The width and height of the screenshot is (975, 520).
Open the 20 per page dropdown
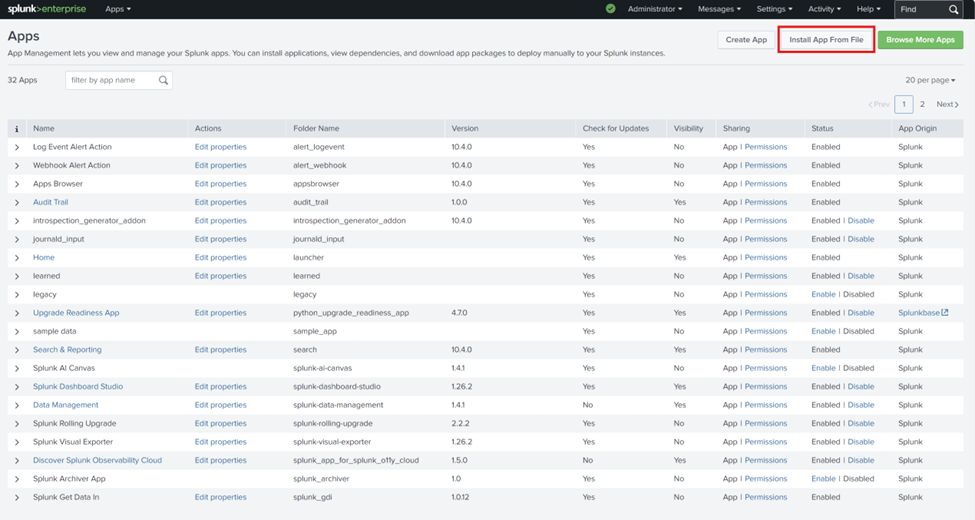(x=930, y=80)
